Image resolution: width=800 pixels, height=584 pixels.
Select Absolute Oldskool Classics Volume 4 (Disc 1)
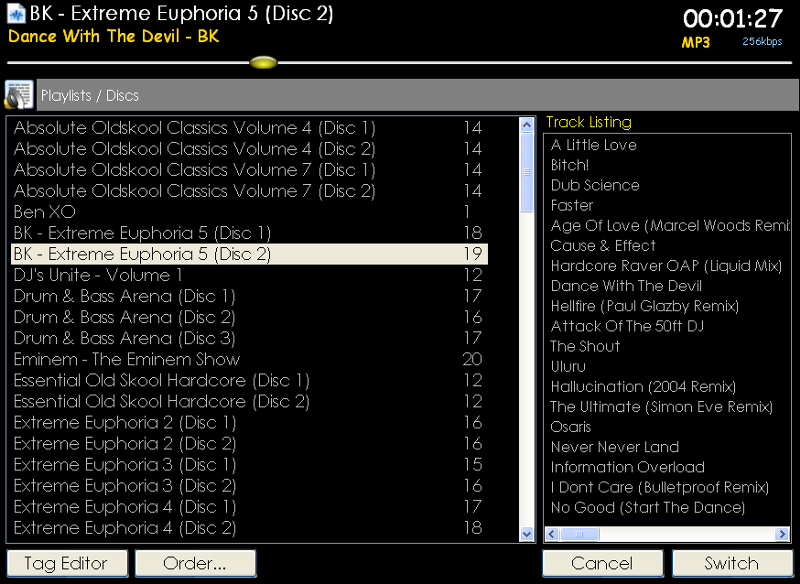pyautogui.click(x=249, y=128)
